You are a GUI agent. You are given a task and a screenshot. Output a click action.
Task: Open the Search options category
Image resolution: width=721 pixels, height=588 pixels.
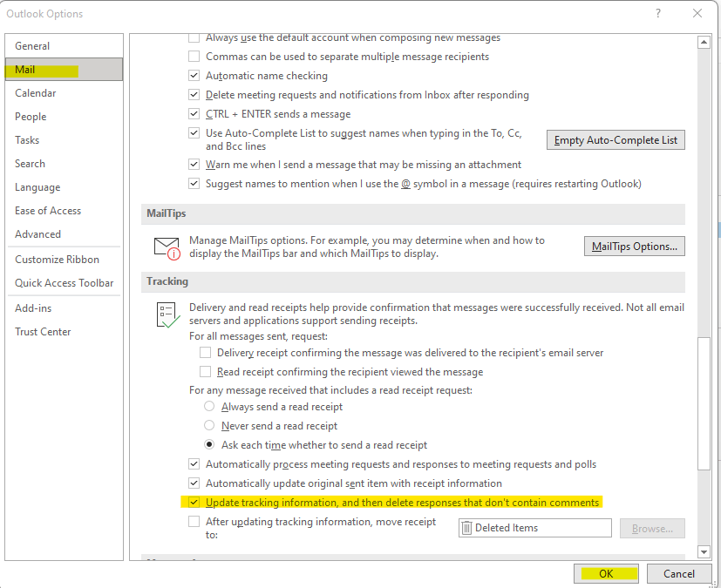tap(64, 164)
